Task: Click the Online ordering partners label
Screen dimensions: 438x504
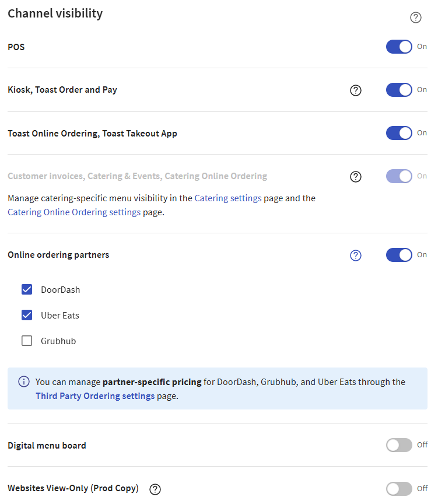Action: click(x=58, y=255)
